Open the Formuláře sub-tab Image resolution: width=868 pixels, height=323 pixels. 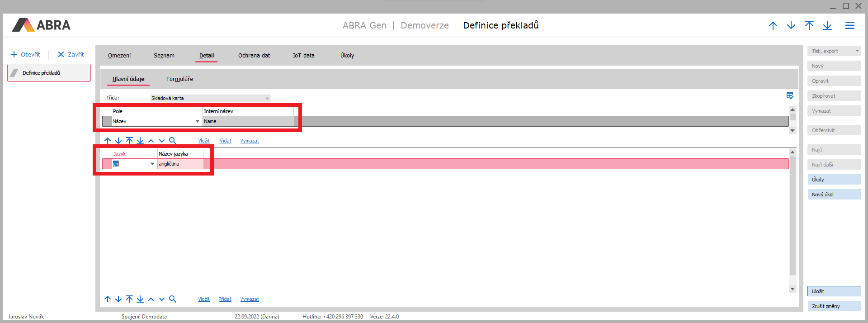click(x=179, y=79)
